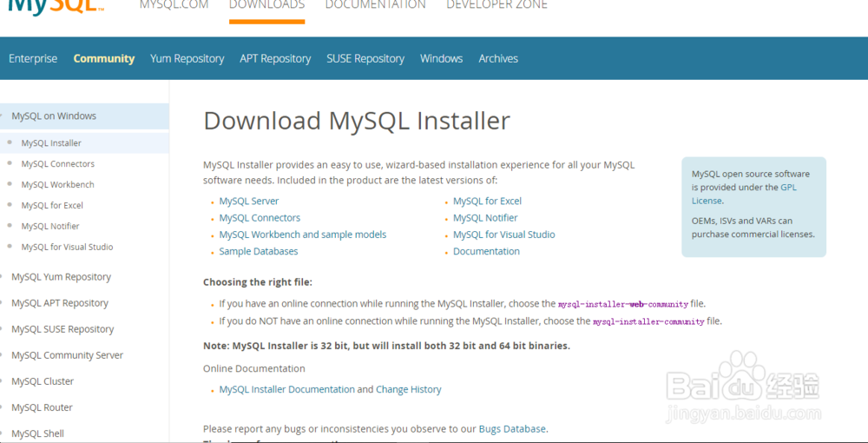Select MySQL Connectors in the sidebar
This screenshot has height=443, width=868.
point(58,164)
